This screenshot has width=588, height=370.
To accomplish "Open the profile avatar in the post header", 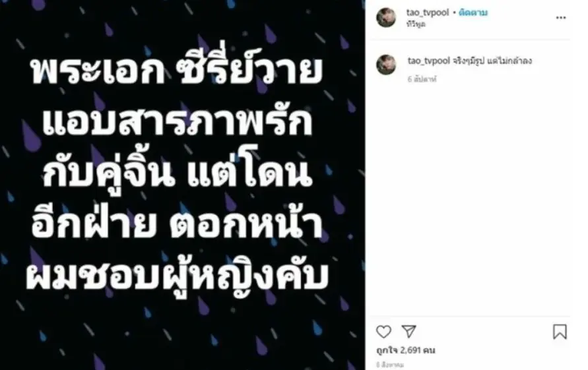I will pos(386,17).
